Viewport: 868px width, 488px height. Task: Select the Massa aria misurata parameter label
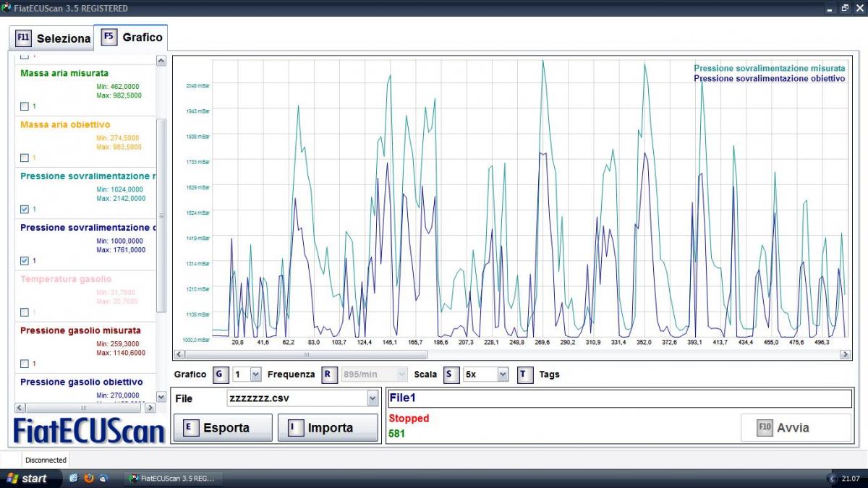pyautogui.click(x=64, y=73)
